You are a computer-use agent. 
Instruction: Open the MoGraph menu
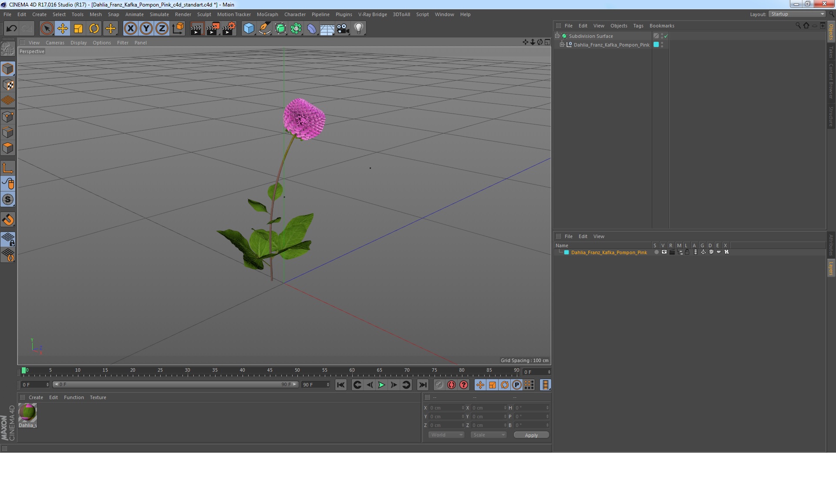point(267,14)
